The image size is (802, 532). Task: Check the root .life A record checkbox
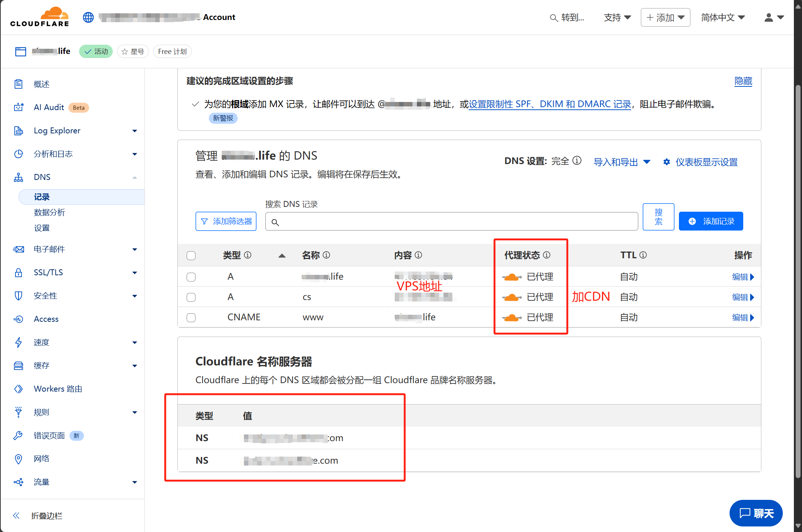click(191, 277)
